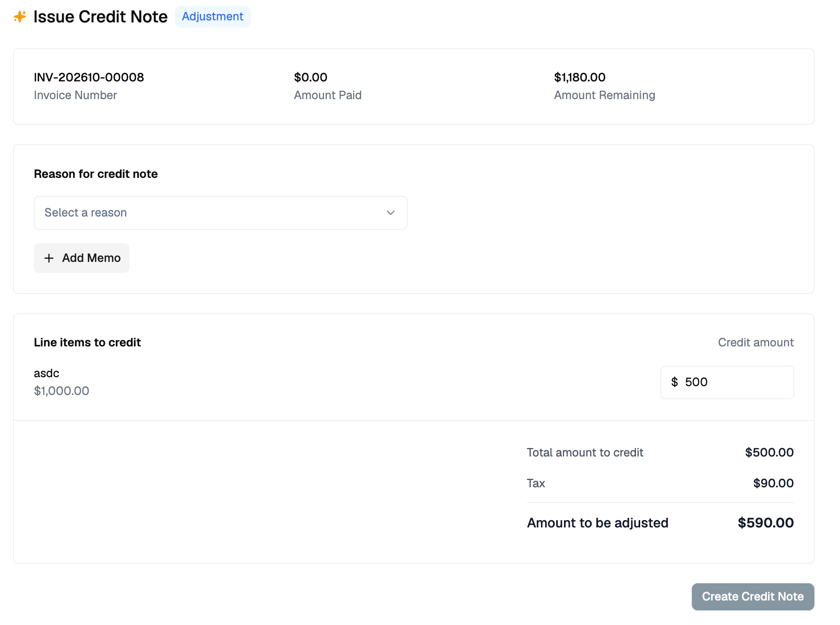Click the Amount Remaining label
The height and width of the screenshot is (625, 840).
[604, 95]
